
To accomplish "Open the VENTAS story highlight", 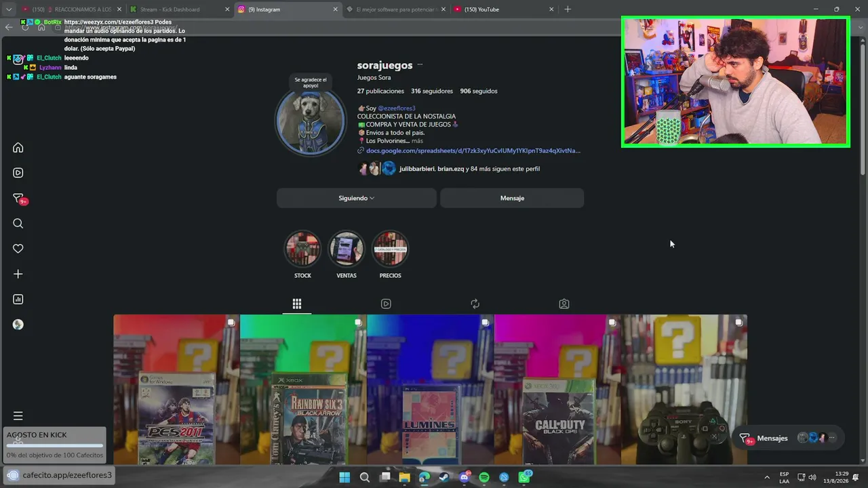I will 347,249.
